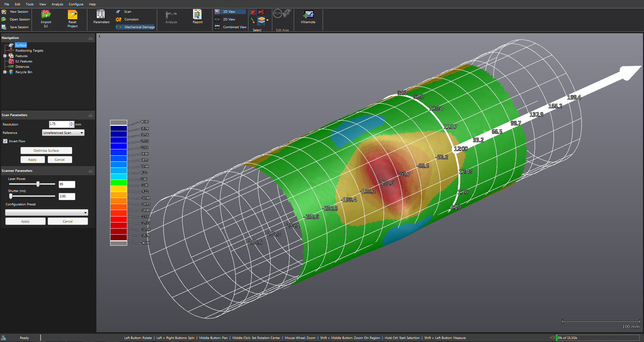Screen dimensions: 644x342
Task: Click the Optimize Surface button
Action: click(x=46, y=151)
